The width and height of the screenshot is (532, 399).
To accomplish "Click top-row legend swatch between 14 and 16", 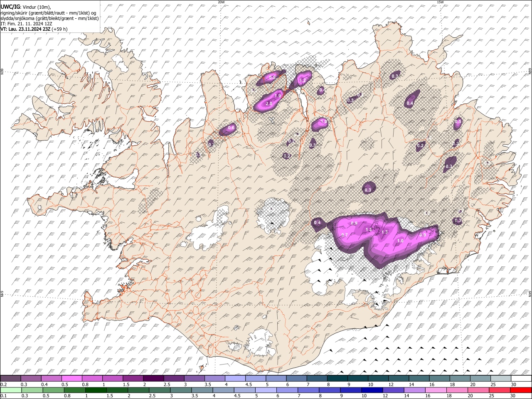I will coord(419,379).
